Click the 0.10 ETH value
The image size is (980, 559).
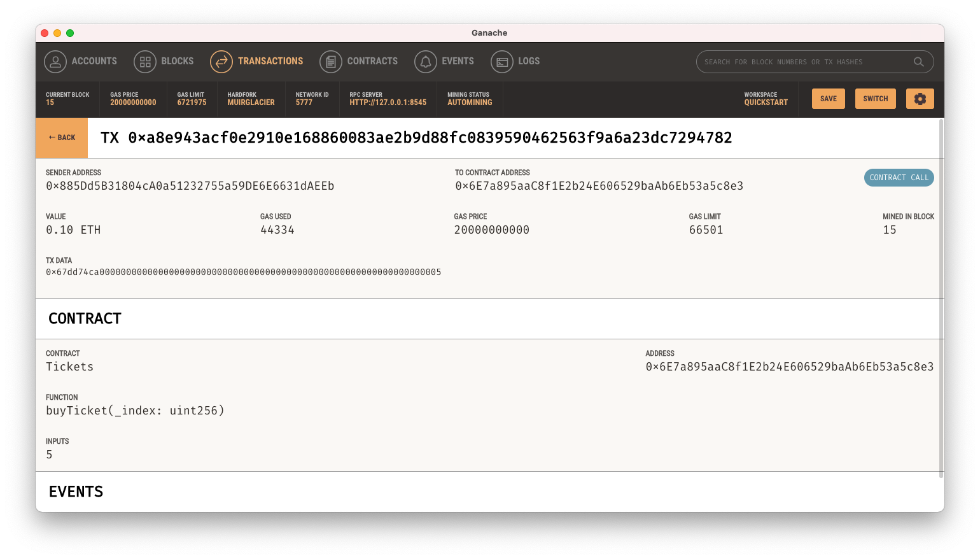click(x=73, y=230)
